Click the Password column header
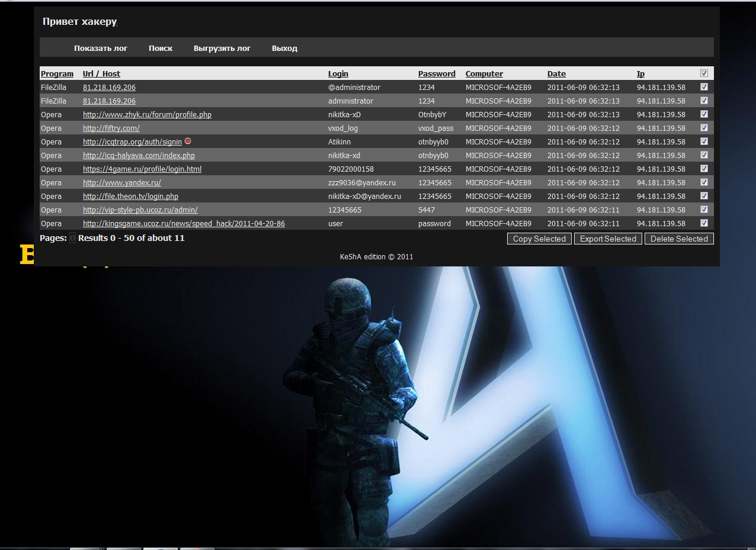The height and width of the screenshot is (550, 756). [437, 74]
